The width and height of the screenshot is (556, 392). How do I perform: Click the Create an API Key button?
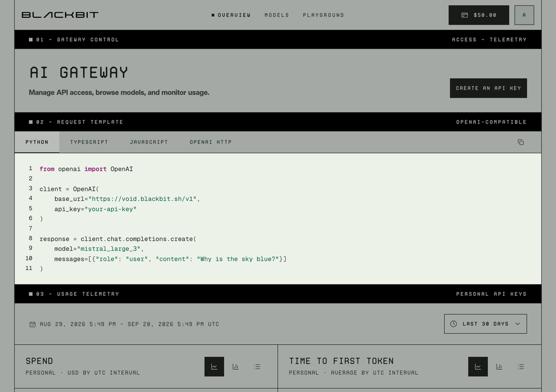(488, 88)
